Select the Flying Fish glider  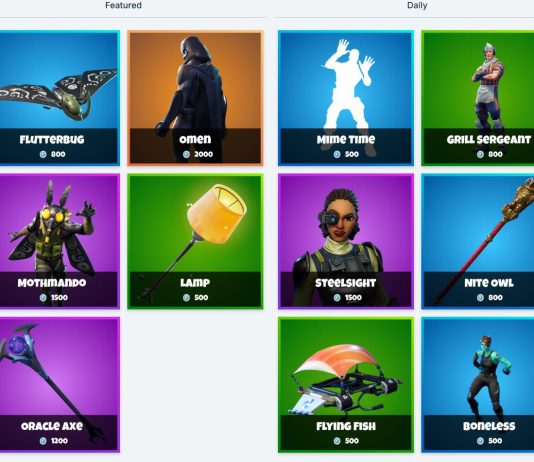click(346, 385)
